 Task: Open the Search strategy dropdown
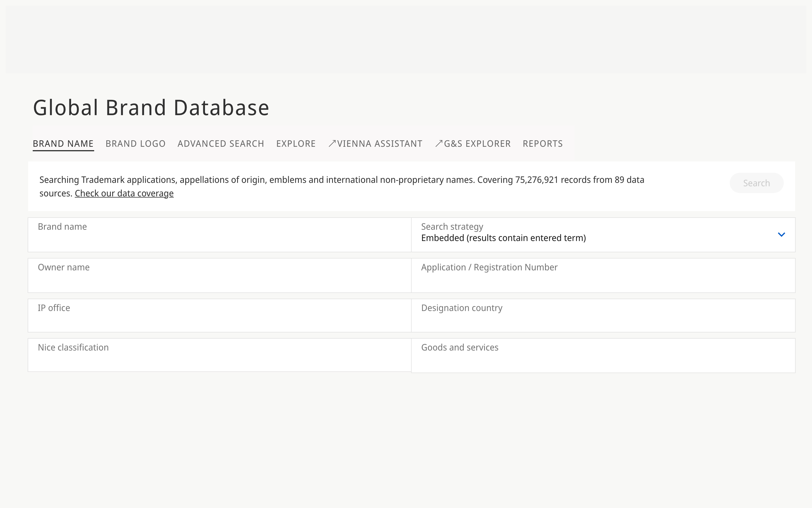(603, 235)
